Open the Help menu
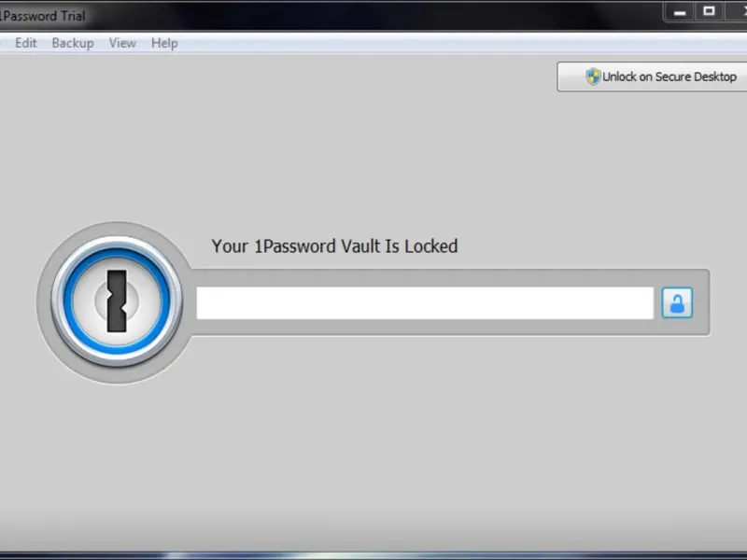Image resolution: width=747 pixels, height=560 pixels. click(x=164, y=43)
